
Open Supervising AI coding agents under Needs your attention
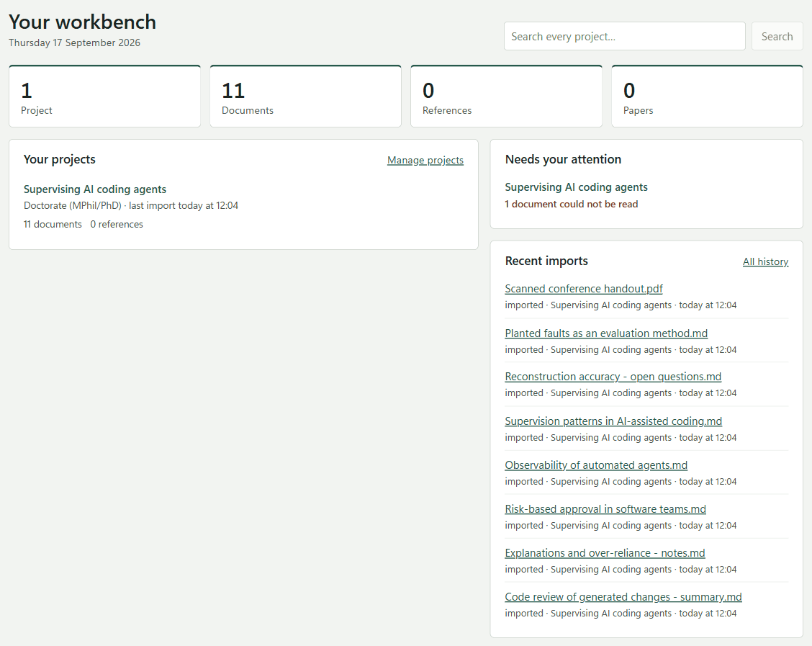point(576,187)
